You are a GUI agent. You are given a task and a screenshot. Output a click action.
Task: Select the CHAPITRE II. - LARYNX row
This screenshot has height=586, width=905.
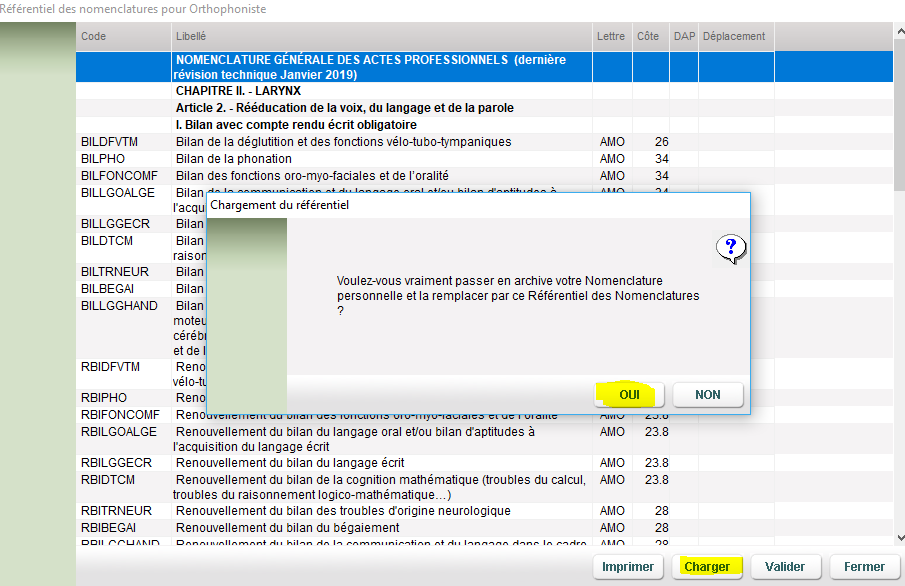pyautogui.click(x=484, y=91)
